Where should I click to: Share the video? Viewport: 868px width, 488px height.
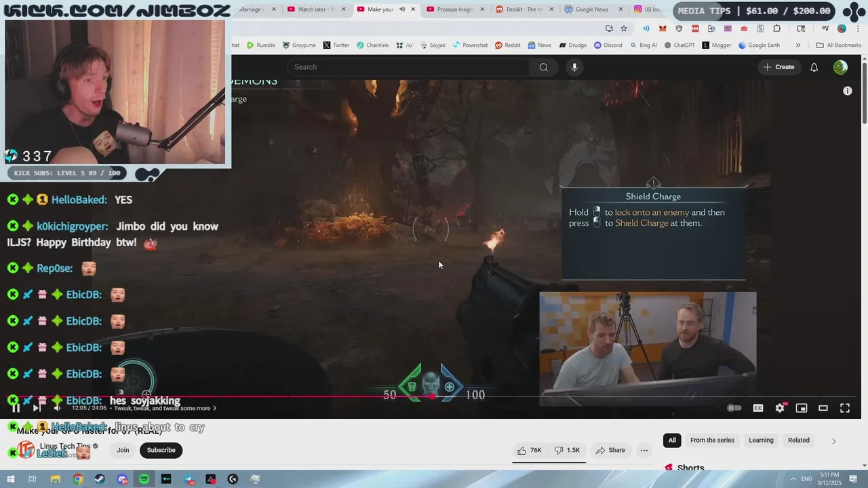610,450
